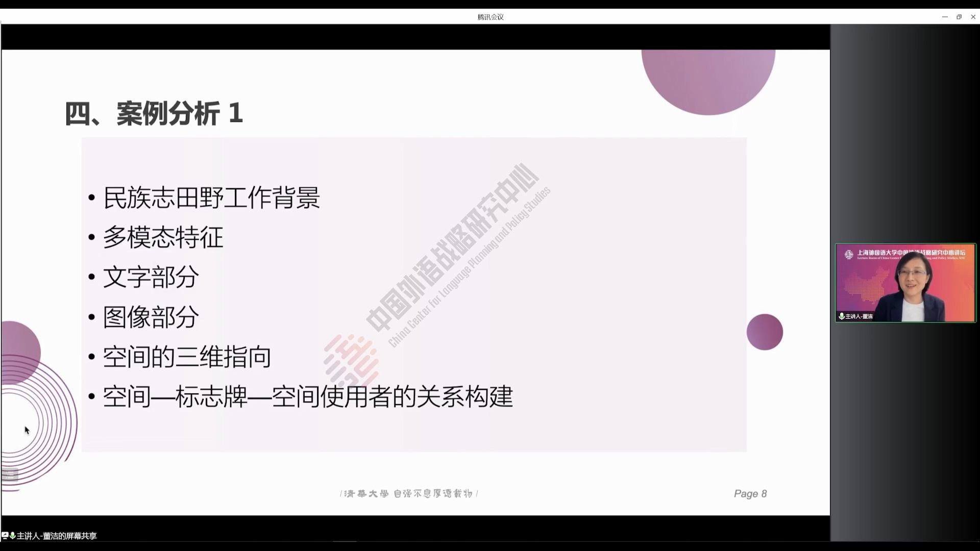The width and height of the screenshot is (980, 551).
Task: Click the screen share icon at bottom-left
Action: [x=5, y=536]
